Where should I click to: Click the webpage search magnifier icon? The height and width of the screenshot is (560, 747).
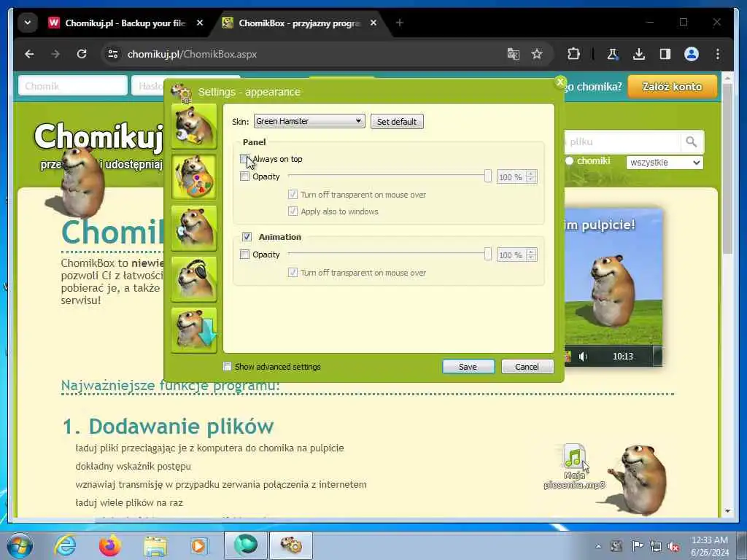[x=692, y=142]
